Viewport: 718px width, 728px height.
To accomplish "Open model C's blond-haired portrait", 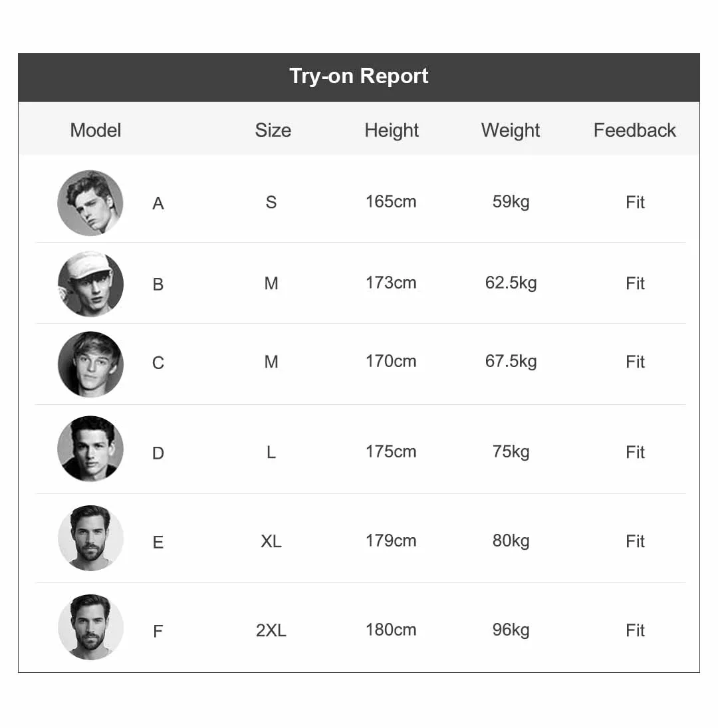I will point(90,364).
